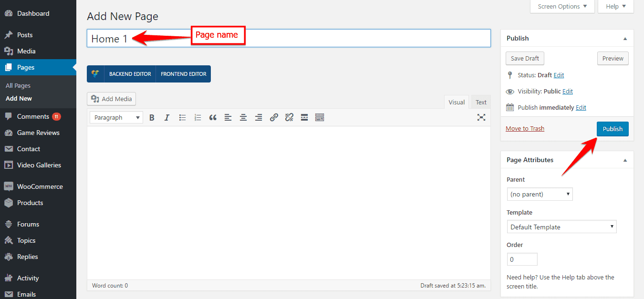Align text center
The image size is (644, 299).
243,117
